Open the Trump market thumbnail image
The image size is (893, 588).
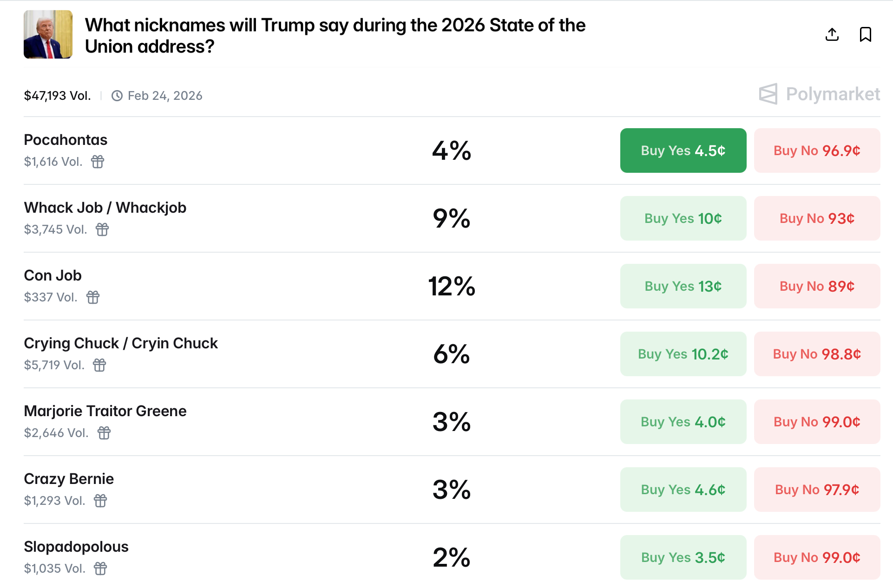[x=48, y=34]
